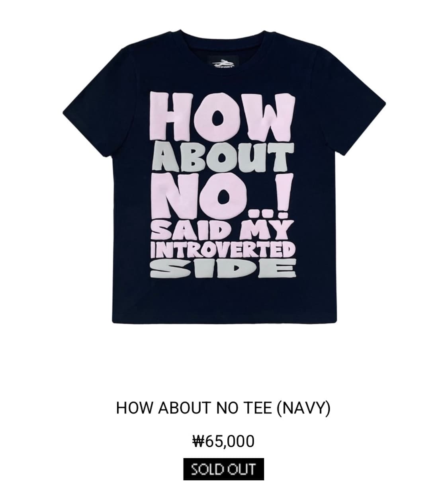Click the HOW ABOUT NO TEE (NAVY) title

pyautogui.click(x=223, y=409)
